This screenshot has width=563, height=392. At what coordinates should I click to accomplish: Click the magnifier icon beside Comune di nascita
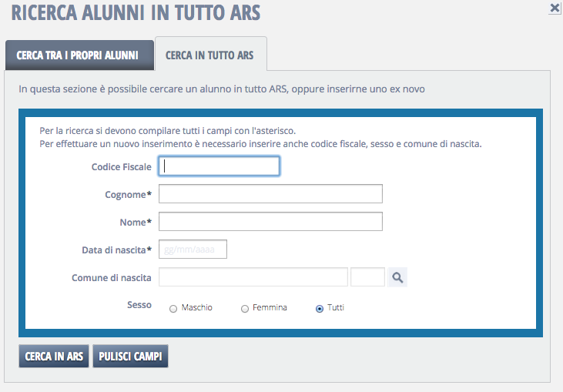pyautogui.click(x=397, y=277)
